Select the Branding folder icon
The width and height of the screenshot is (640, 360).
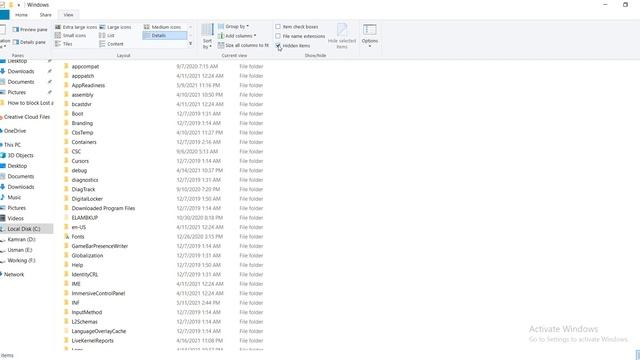pos(66,123)
